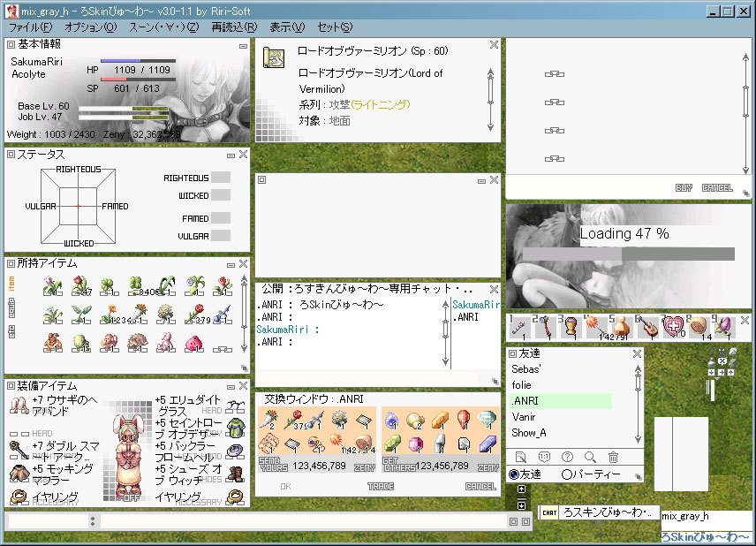Select the 友達 radio button
Viewport: 756px width, 546px height.
514,474
